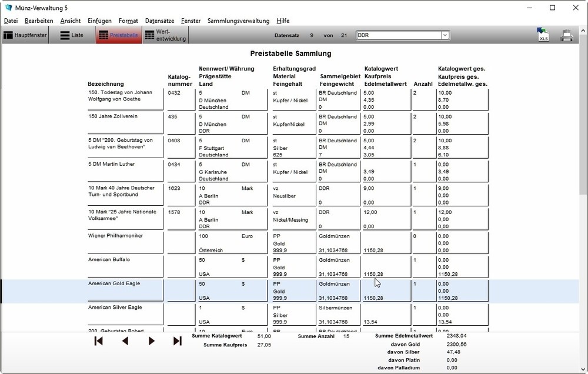The image size is (588, 374).
Task: Open the Sammlungsverwaltung menu
Action: point(238,21)
